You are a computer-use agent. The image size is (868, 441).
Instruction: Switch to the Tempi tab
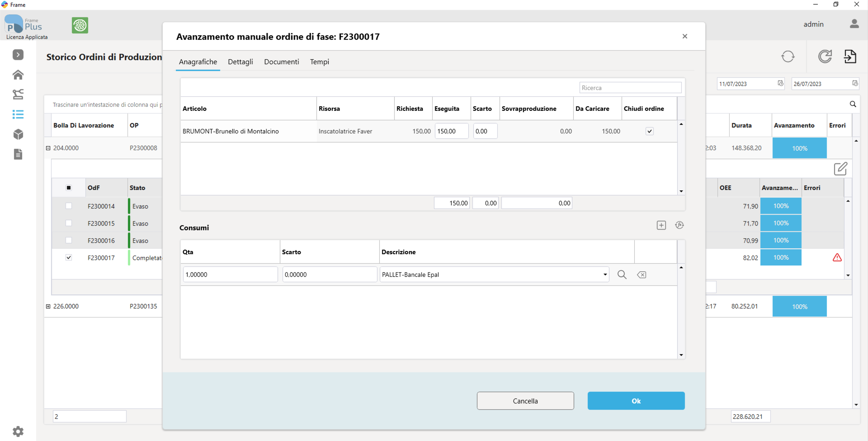pyautogui.click(x=319, y=62)
